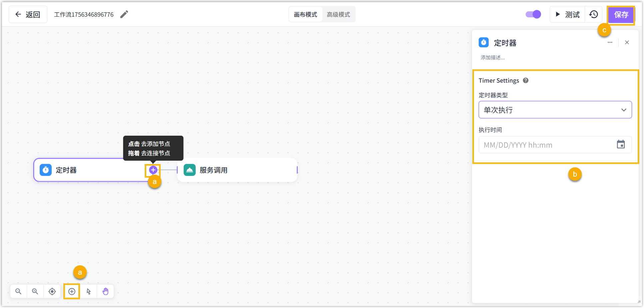644x308 pixels.
Task: Click the center-canvas target icon
Action: pos(52,291)
